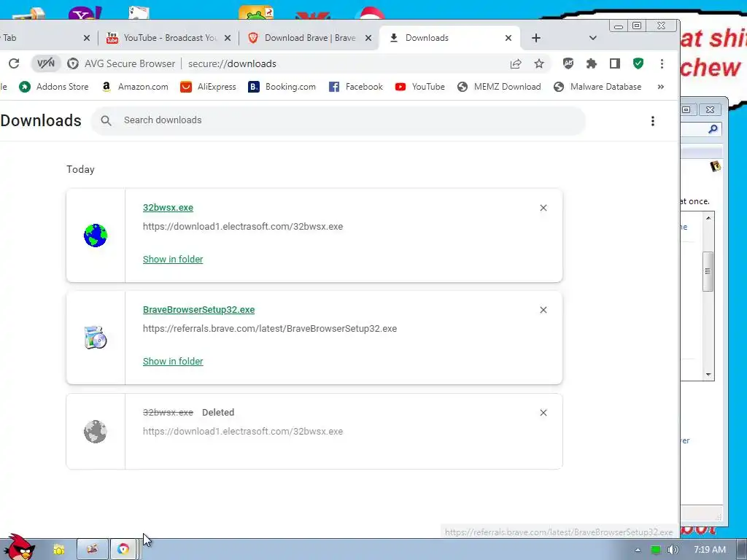Click the referrals.brave.com download URL text
This screenshot has width=747, height=560.
(x=270, y=329)
